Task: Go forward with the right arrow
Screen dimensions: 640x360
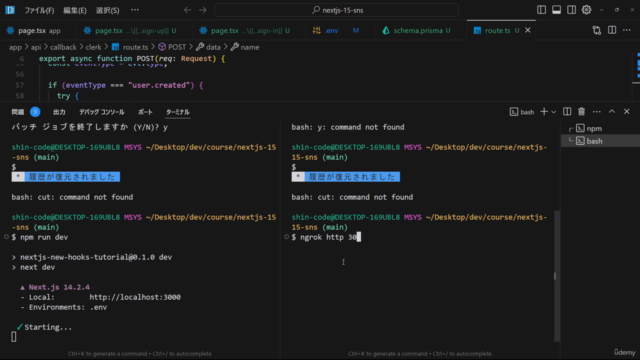Action: [x=202, y=10]
